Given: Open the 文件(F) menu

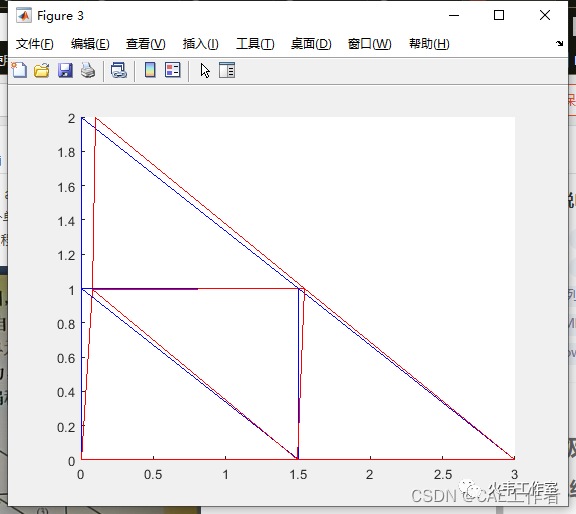Looking at the screenshot, I should coord(35,44).
